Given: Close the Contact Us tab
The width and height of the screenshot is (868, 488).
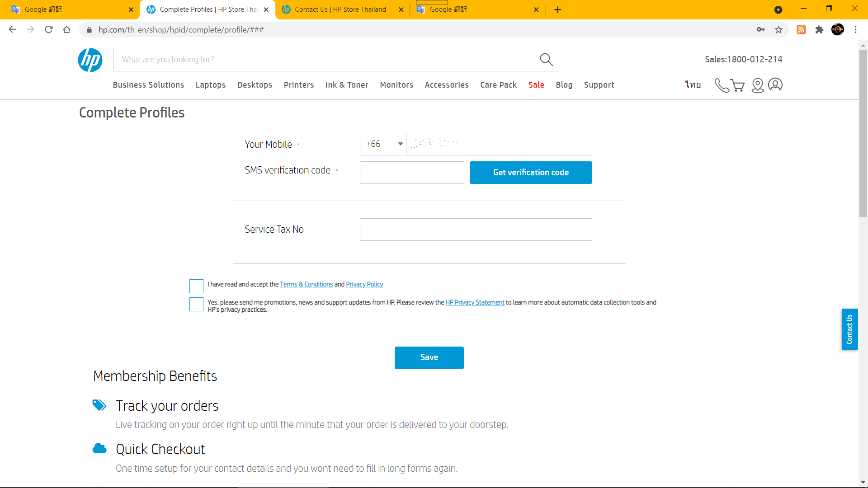Looking at the screenshot, I should point(401,9).
